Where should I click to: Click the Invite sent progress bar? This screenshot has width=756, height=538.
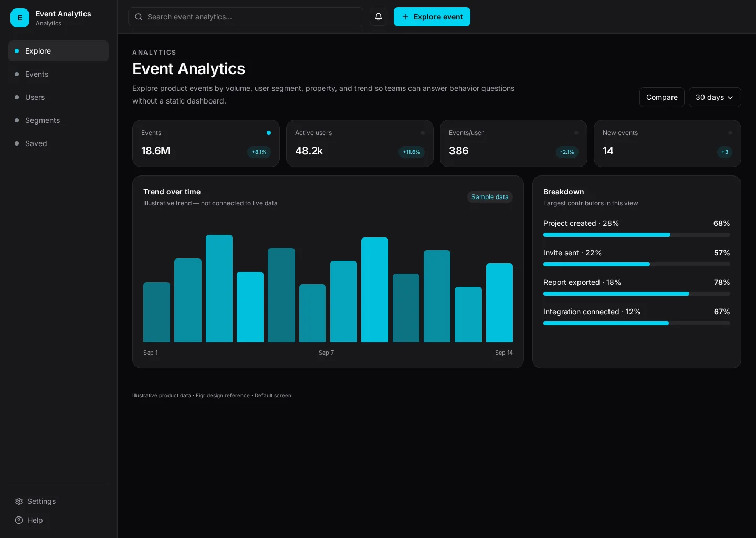(636, 264)
